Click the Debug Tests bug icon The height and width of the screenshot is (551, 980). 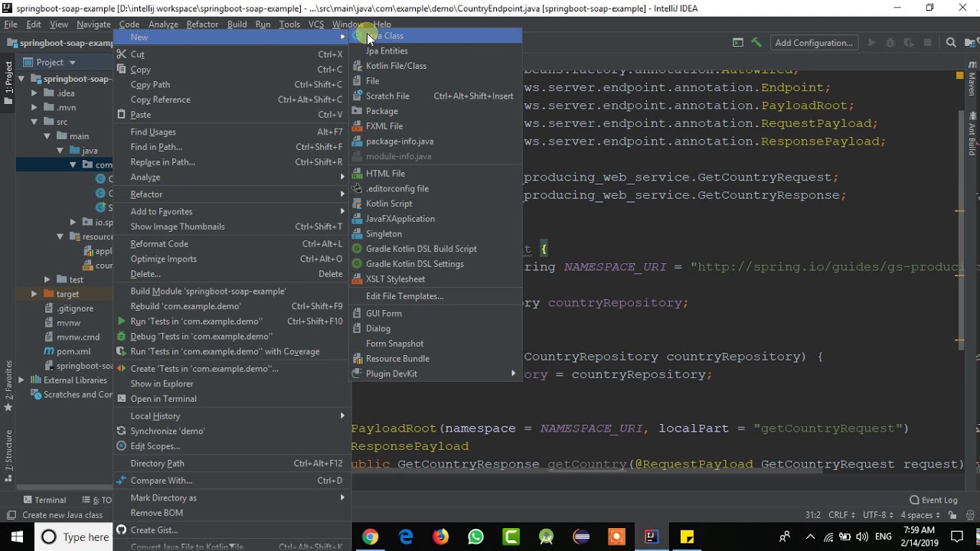[121, 337]
